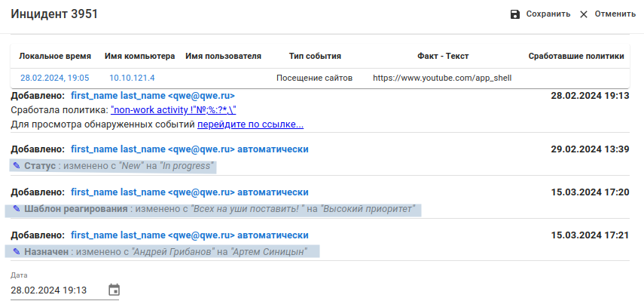Sort by Локальное время column header
The height and width of the screenshot is (301, 644).
point(55,57)
